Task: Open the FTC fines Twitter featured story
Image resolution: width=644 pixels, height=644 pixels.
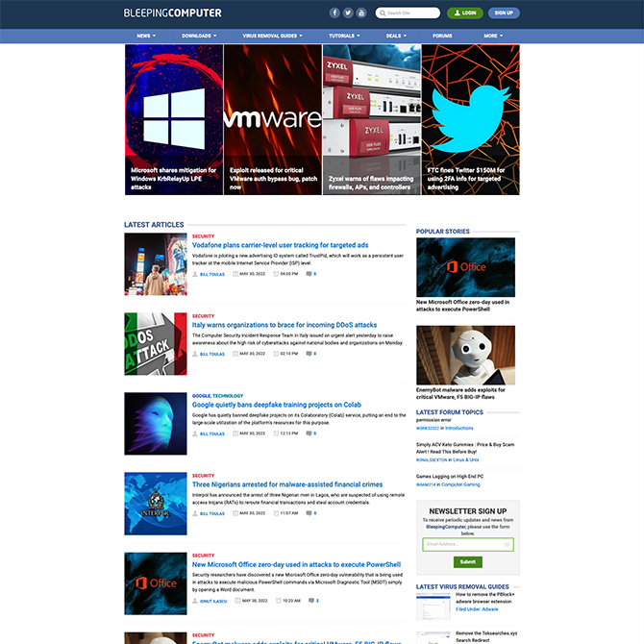Action: [471, 119]
